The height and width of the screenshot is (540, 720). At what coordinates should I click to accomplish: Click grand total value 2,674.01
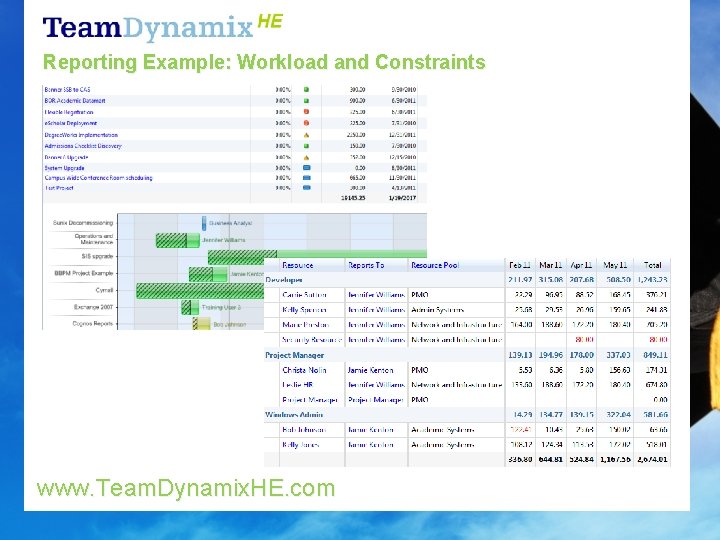tap(652, 459)
